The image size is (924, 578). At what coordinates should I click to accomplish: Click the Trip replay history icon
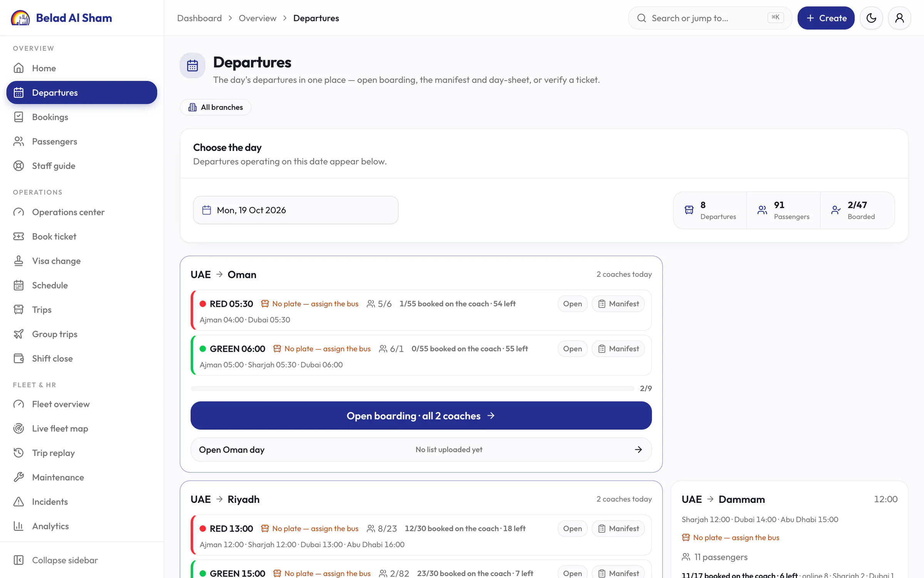pyautogui.click(x=18, y=453)
